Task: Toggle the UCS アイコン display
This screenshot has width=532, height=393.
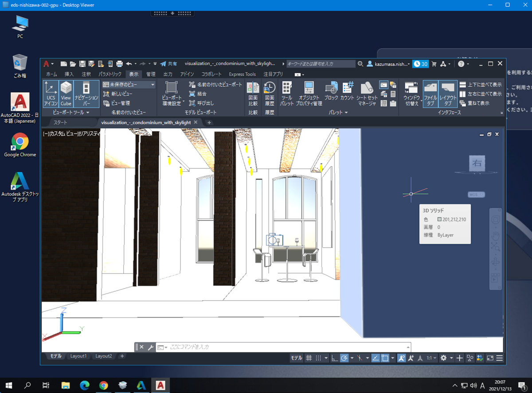Action: coord(51,93)
